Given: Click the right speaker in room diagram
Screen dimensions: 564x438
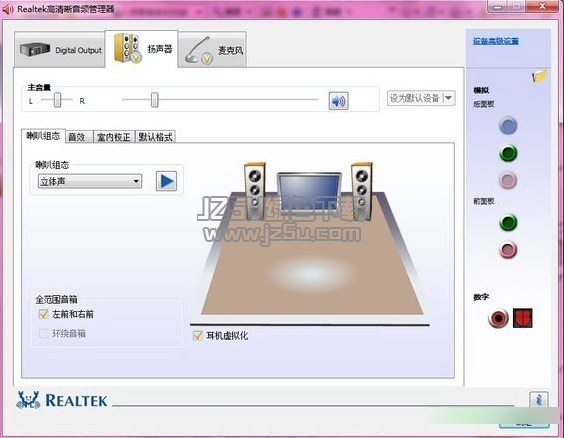Looking at the screenshot, I should 361,191.
